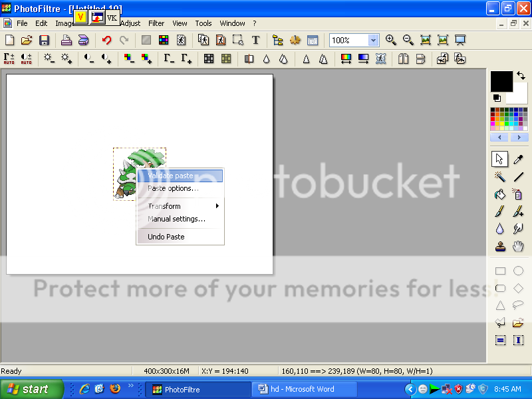Choose the Lasso selection shape
The width and height of the screenshot is (532, 399).
click(x=518, y=306)
